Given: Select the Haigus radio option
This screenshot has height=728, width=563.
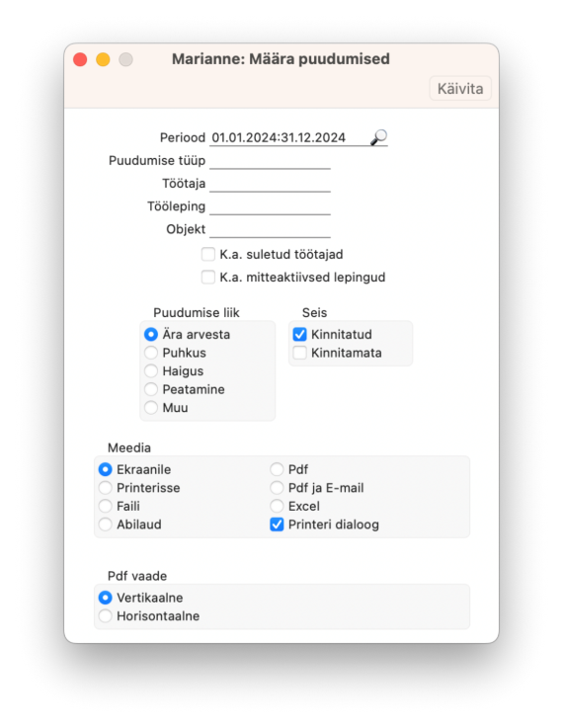Looking at the screenshot, I should (x=151, y=371).
